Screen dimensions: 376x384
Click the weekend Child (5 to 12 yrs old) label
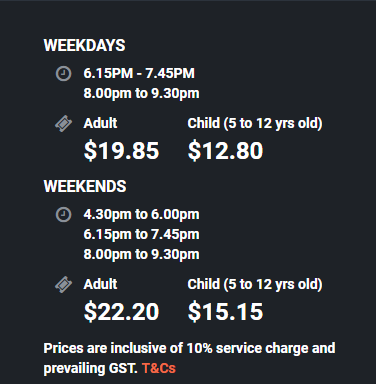255,285
